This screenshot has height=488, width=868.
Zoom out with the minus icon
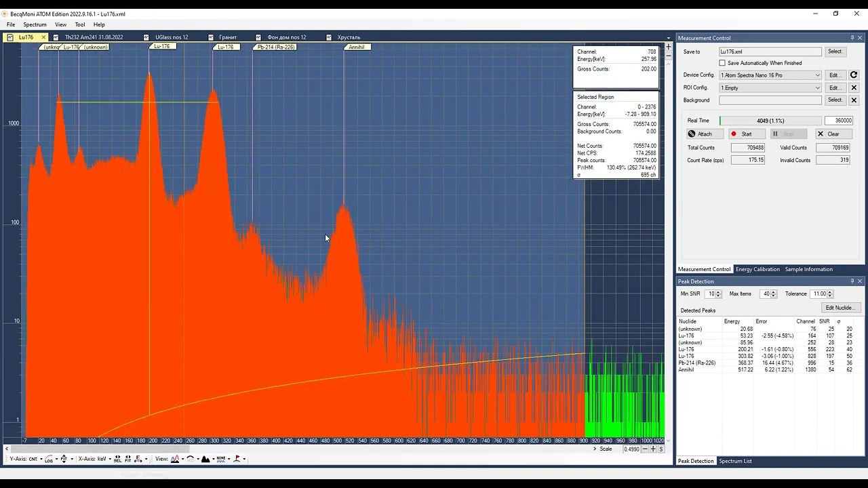click(669, 56)
